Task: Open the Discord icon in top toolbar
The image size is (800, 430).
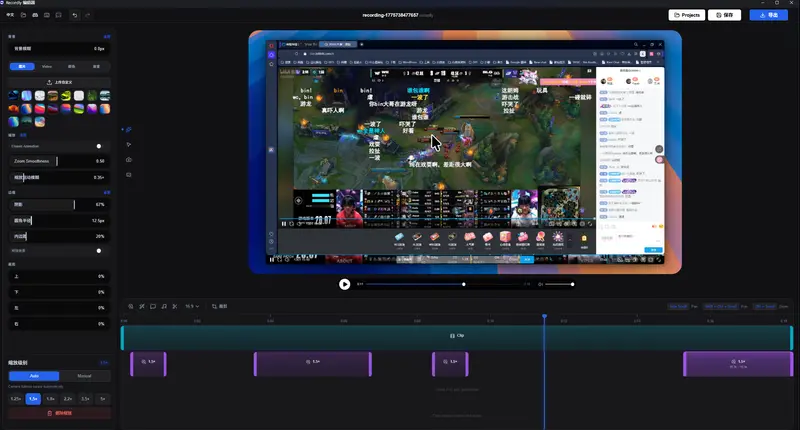Action: click(35, 16)
